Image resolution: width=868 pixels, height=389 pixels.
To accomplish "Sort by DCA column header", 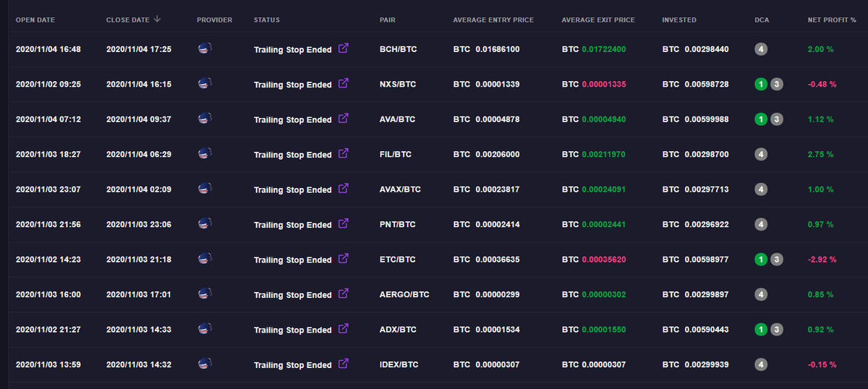I will point(762,20).
